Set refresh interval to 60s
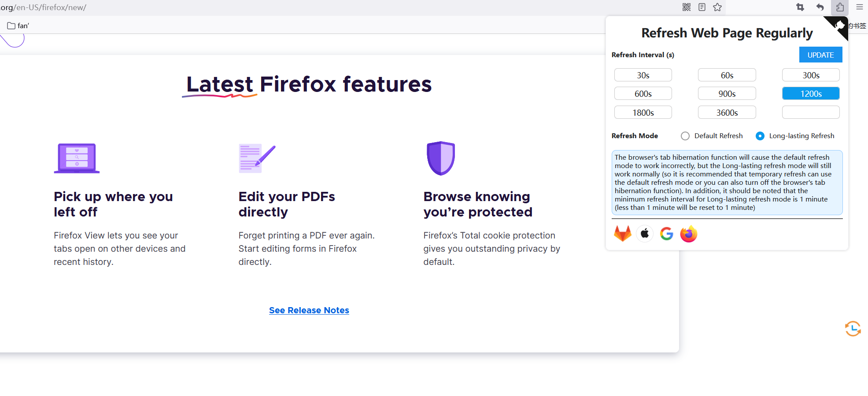 click(727, 75)
